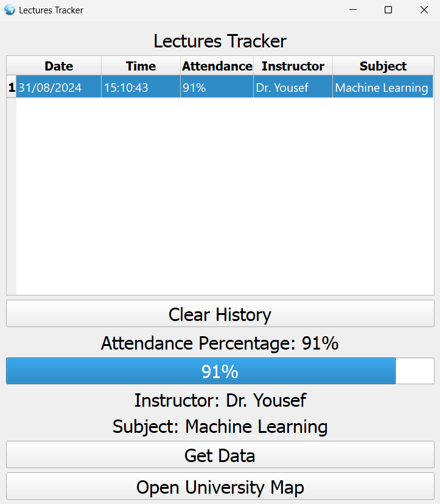
Task: Select the Attendance column header
Action: point(217,66)
